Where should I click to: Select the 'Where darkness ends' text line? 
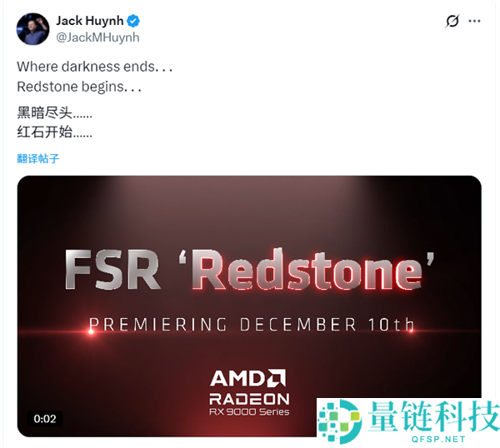[95, 67]
